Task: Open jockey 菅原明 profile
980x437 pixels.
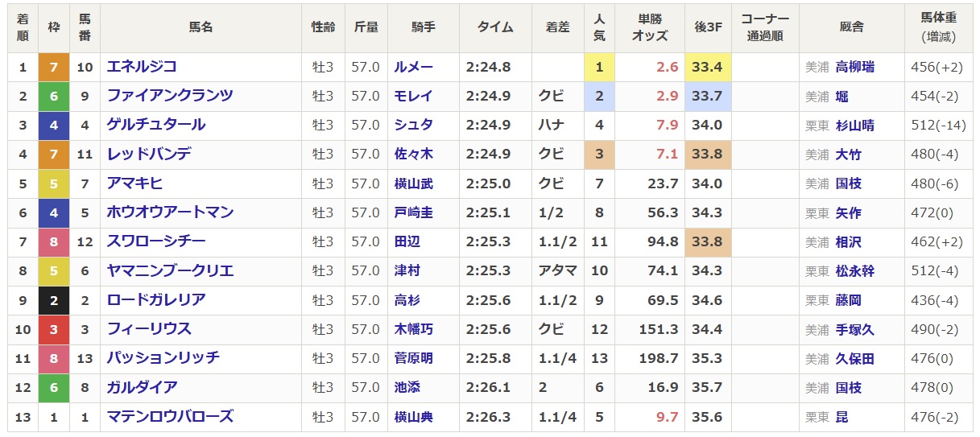Action: (x=413, y=359)
